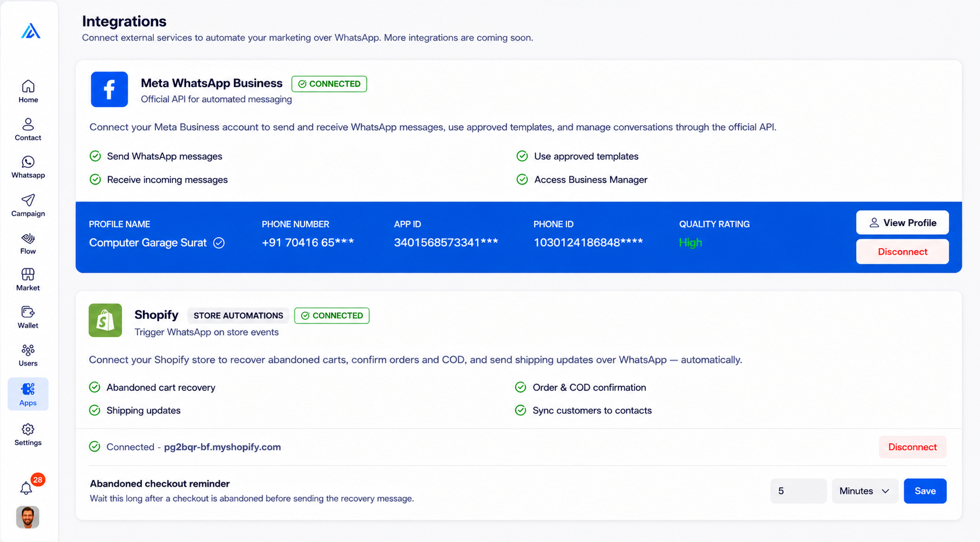The height and width of the screenshot is (542, 980).
Task: Click the app logo at top of sidebar
Action: pos(31,31)
